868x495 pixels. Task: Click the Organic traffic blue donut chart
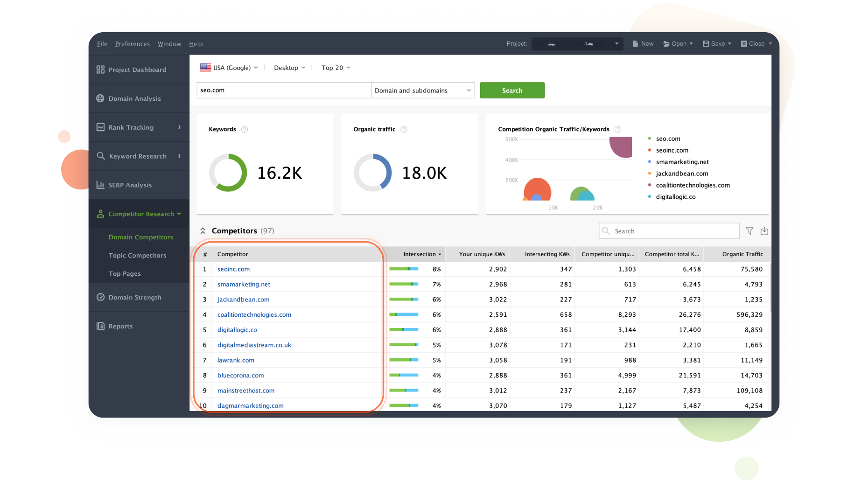tap(373, 173)
